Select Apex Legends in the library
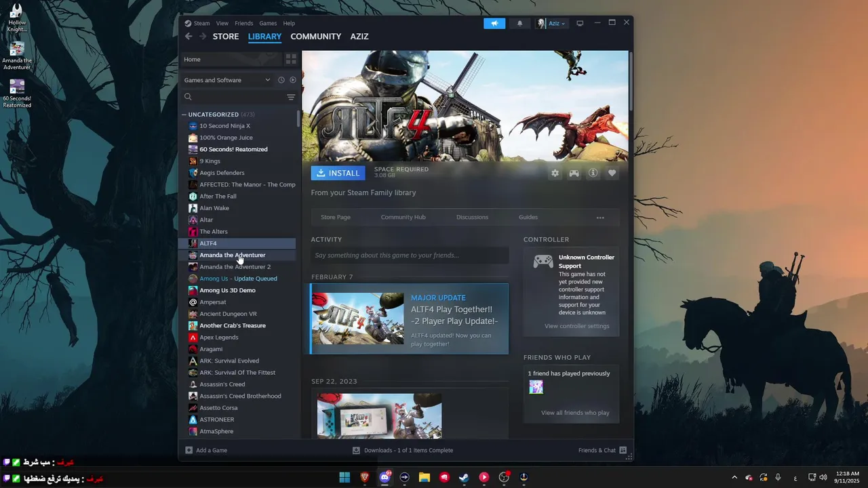This screenshot has height=488, width=868. point(237,337)
